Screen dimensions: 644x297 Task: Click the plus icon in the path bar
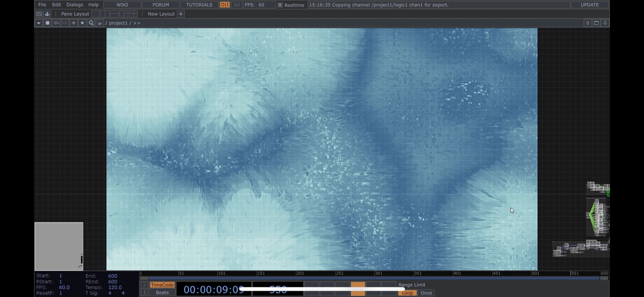[x=74, y=23]
